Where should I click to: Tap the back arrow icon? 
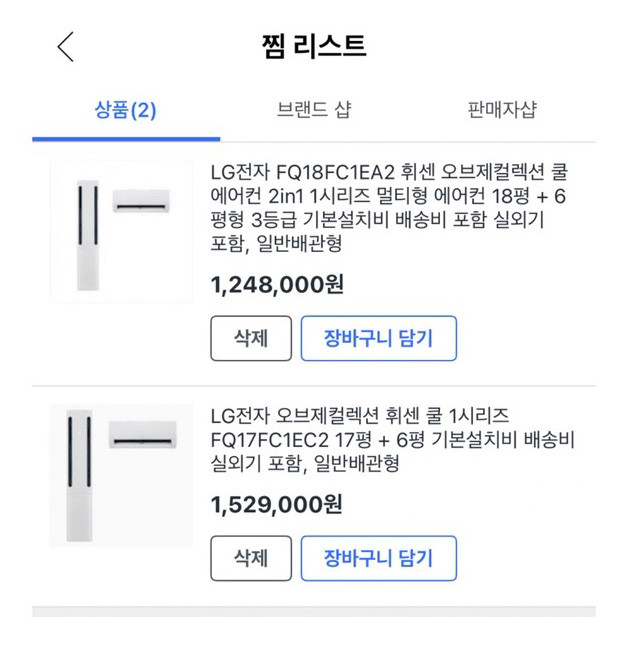(66, 47)
